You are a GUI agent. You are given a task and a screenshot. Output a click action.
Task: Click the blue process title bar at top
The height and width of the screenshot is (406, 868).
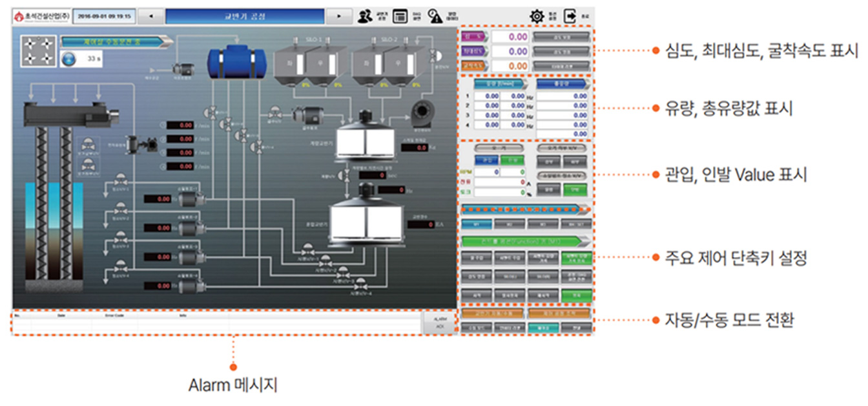[245, 16]
